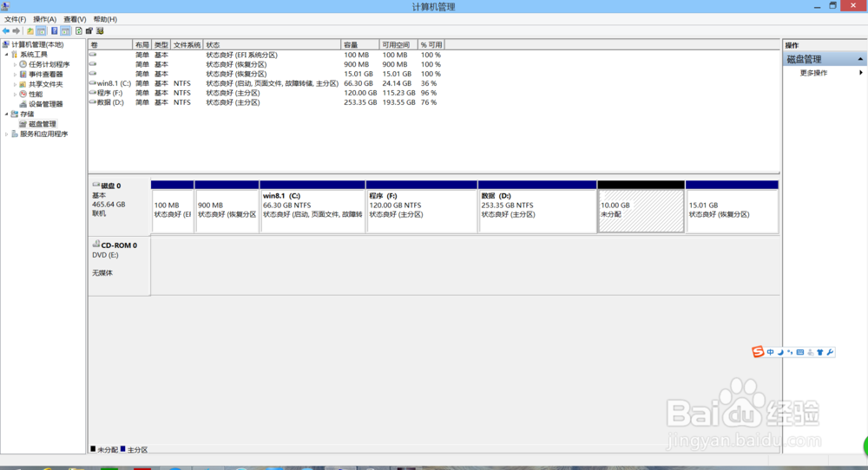Open the blue Help question-mark icon
868x470 pixels.
tap(54, 31)
